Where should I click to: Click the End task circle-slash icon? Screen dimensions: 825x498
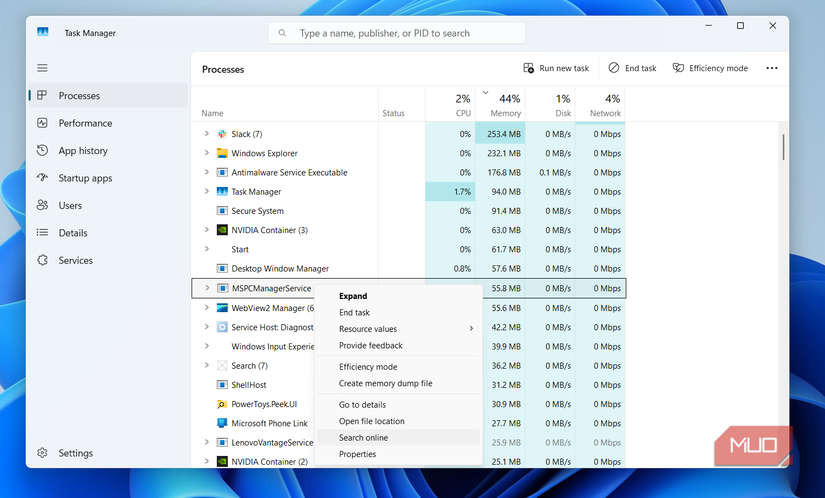pyautogui.click(x=613, y=68)
